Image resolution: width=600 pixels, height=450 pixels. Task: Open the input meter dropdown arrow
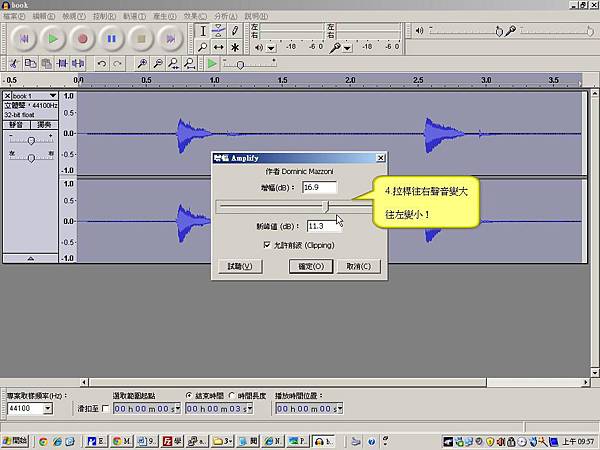347,48
